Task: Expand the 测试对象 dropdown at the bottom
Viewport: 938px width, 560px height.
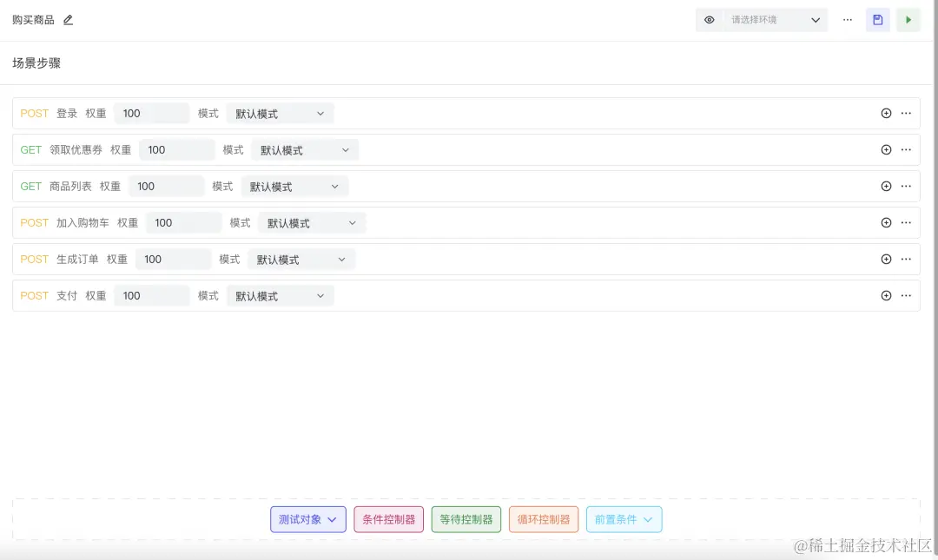Action: coord(306,519)
